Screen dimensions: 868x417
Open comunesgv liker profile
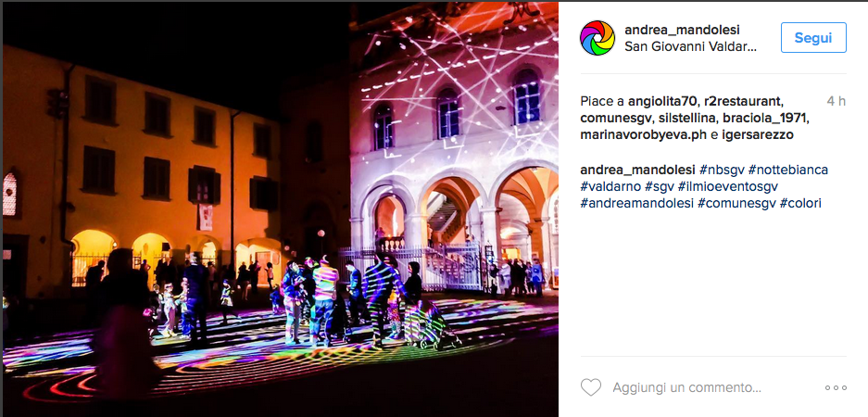point(614,118)
